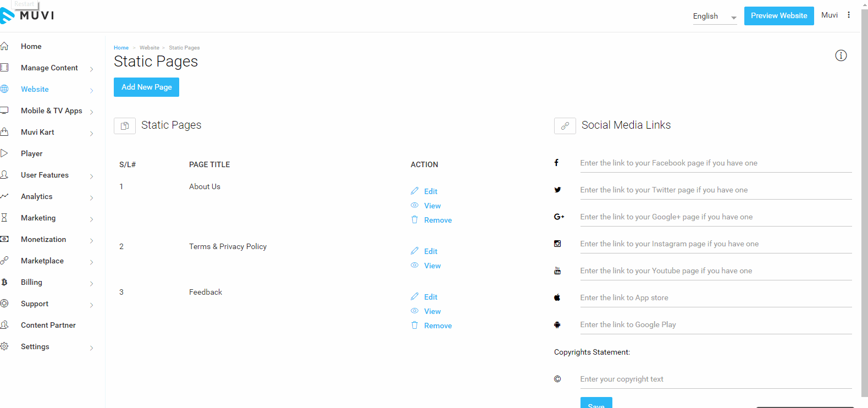
Task: Expand the Mobile & TV Apps chevron
Action: click(91, 112)
